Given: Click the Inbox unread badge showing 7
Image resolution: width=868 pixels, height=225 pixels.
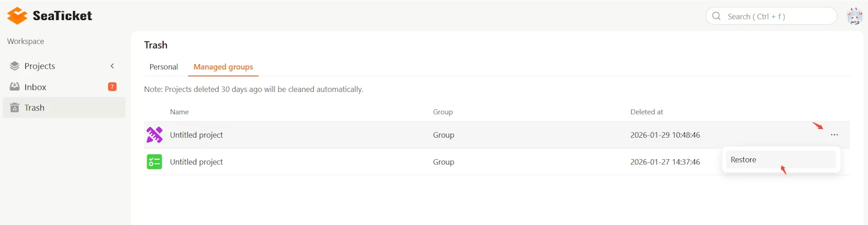Looking at the screenshot, I should pos(112,87).
